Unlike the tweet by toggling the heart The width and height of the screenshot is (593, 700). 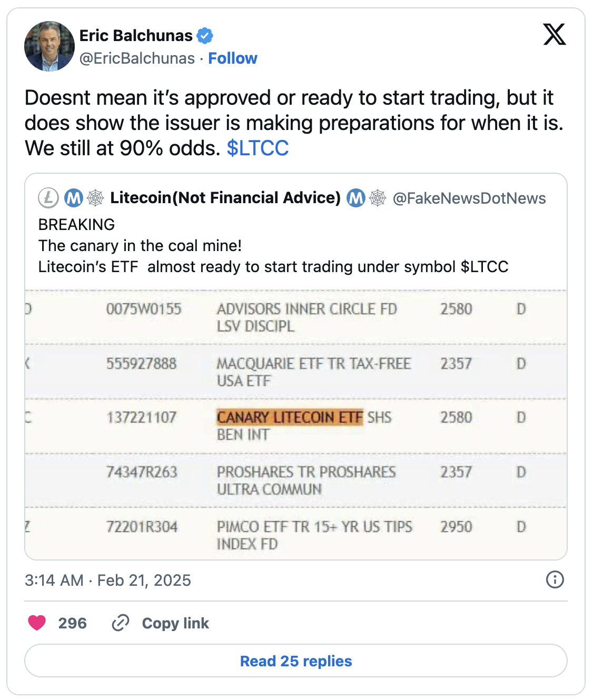(x=36, y=623)
